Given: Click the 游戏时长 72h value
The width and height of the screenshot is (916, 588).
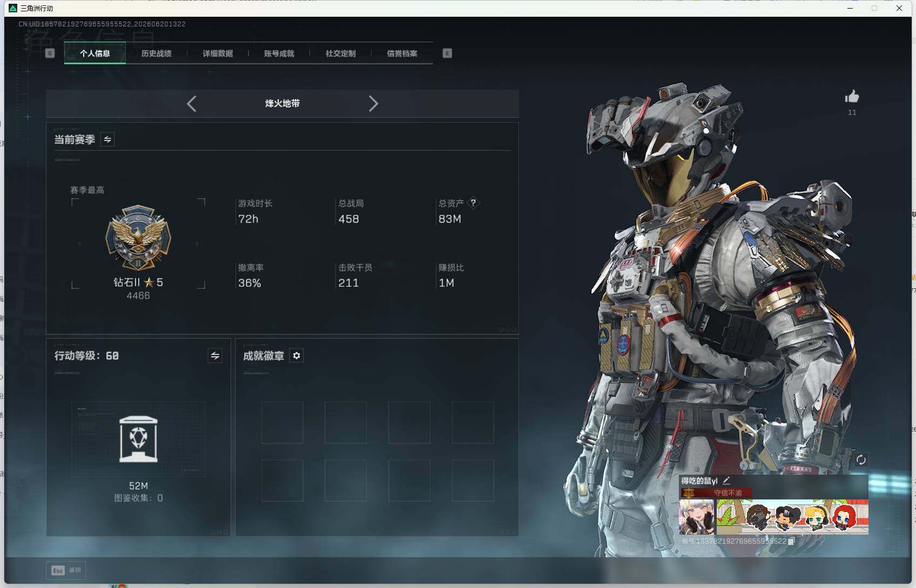Looking at the screenshot, I should click(x=248, y=219).
